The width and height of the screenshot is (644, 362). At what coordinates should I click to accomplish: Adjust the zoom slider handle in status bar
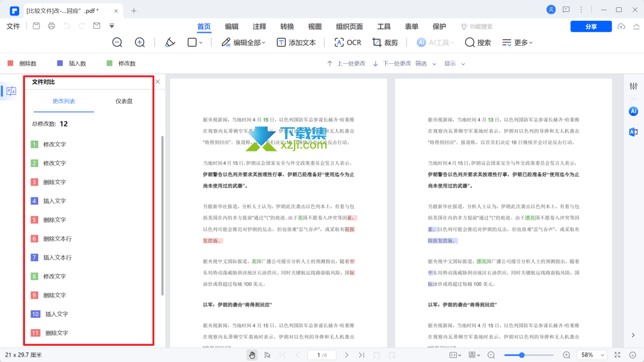pos(522,355)
